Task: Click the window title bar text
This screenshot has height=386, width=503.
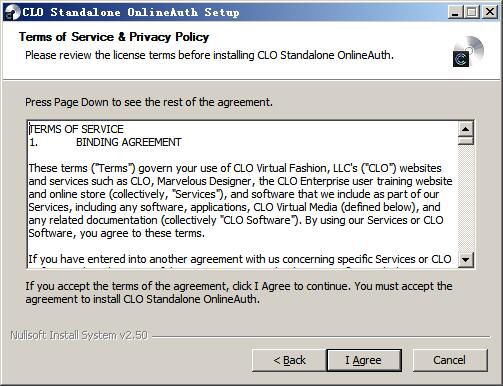Action: pos(131,12)
